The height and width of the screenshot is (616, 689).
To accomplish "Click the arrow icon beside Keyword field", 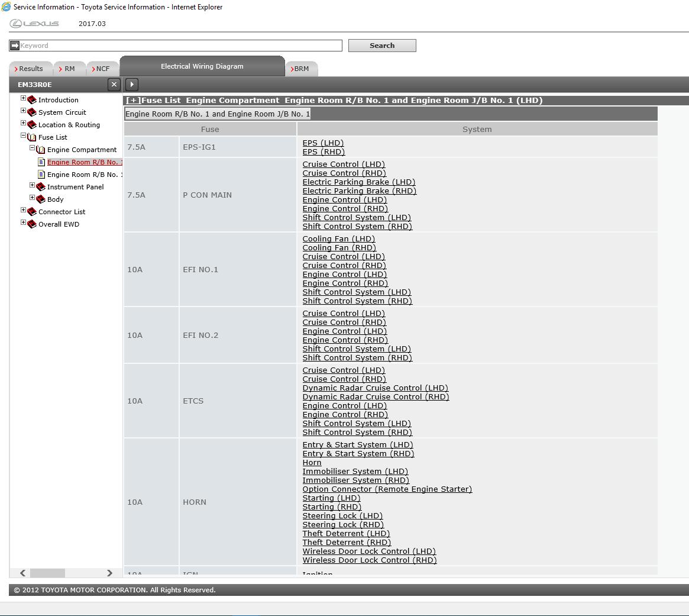I will [15, 46].
